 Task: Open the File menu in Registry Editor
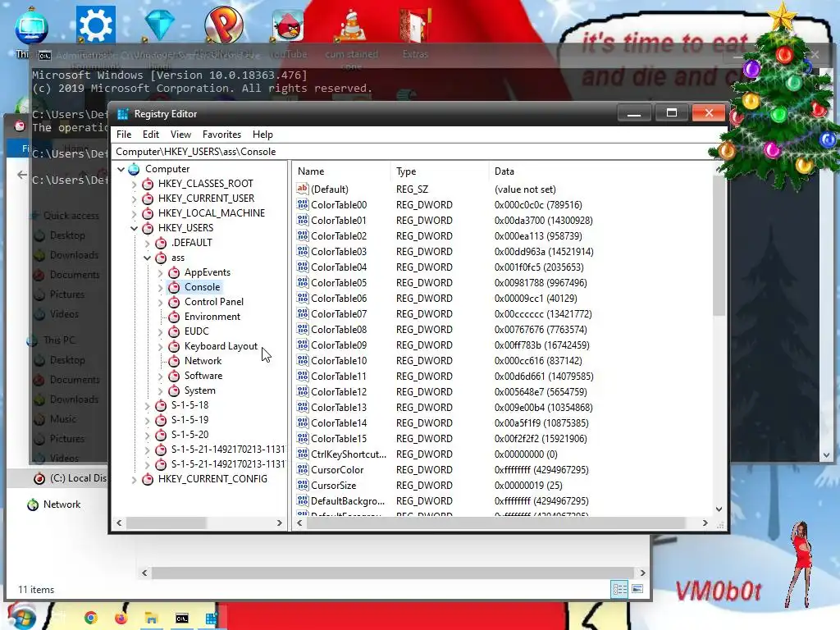point(124,135)
